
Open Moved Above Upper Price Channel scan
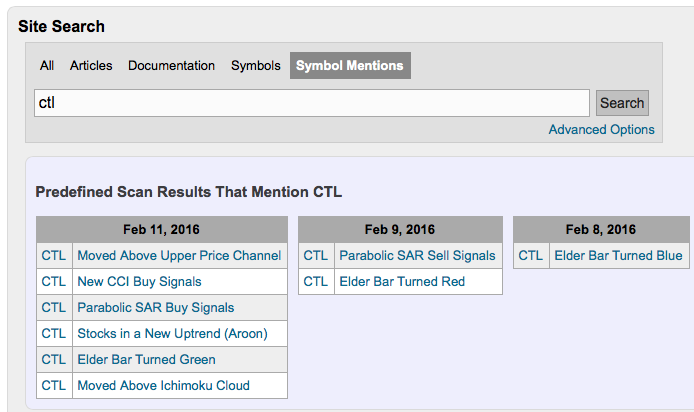pos(179,256)
